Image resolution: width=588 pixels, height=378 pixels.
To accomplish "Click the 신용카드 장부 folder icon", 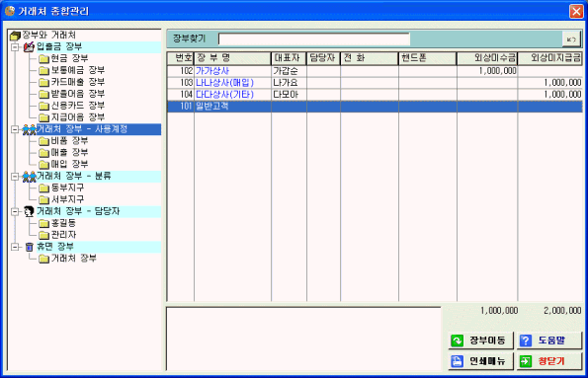I will pyautogui.click(x=43, y=106).
